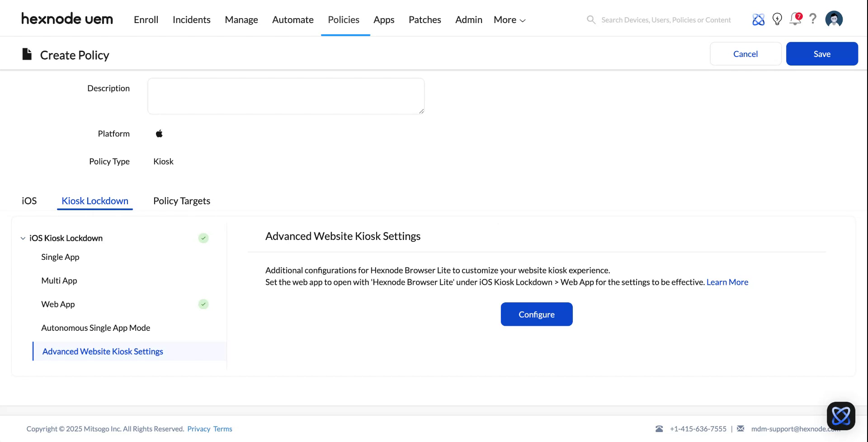868x442 pixels.
Task: Switch to the Policy Targets tab
Action: click(181, 201)
